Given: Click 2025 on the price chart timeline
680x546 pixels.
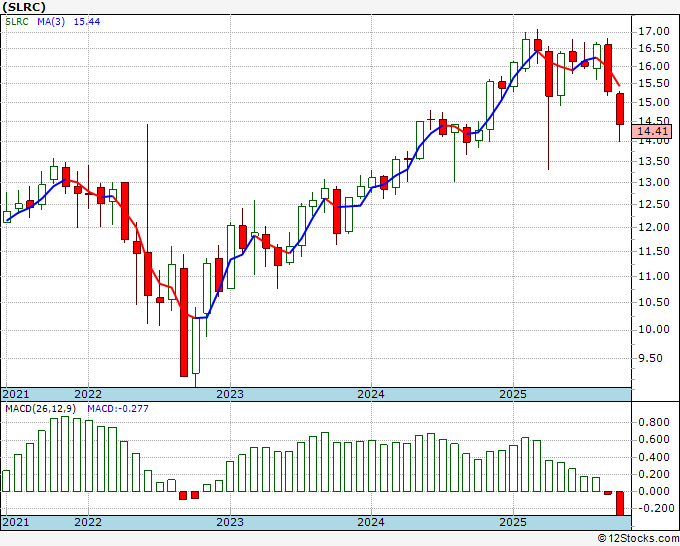Looking at the screenshot, I should [513, 394].
